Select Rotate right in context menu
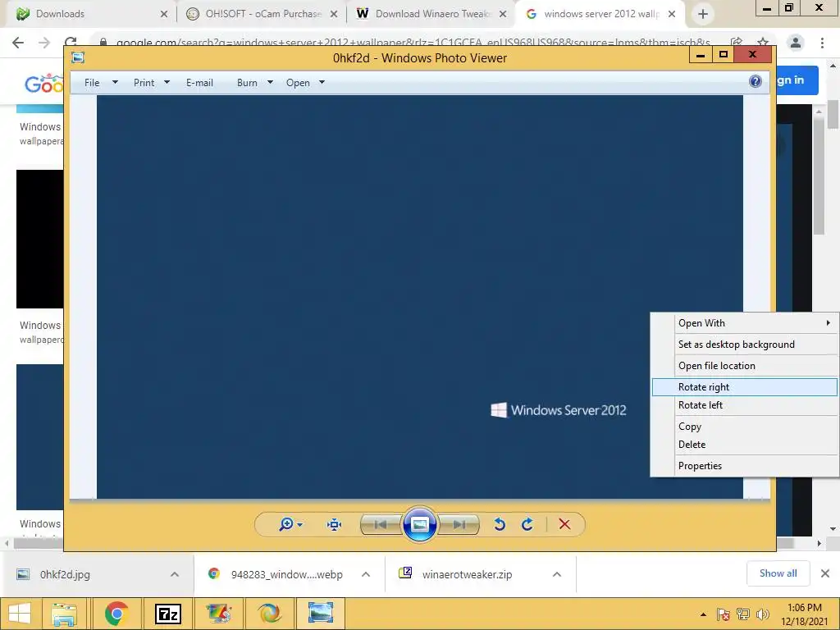This screenshot has height=630, width=840. 745,387
